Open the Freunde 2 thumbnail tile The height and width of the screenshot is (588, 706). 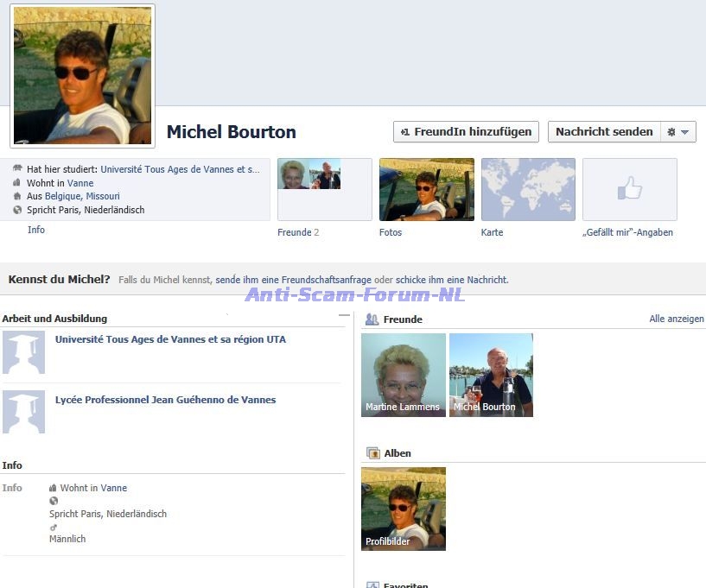(x=324, y=189)
